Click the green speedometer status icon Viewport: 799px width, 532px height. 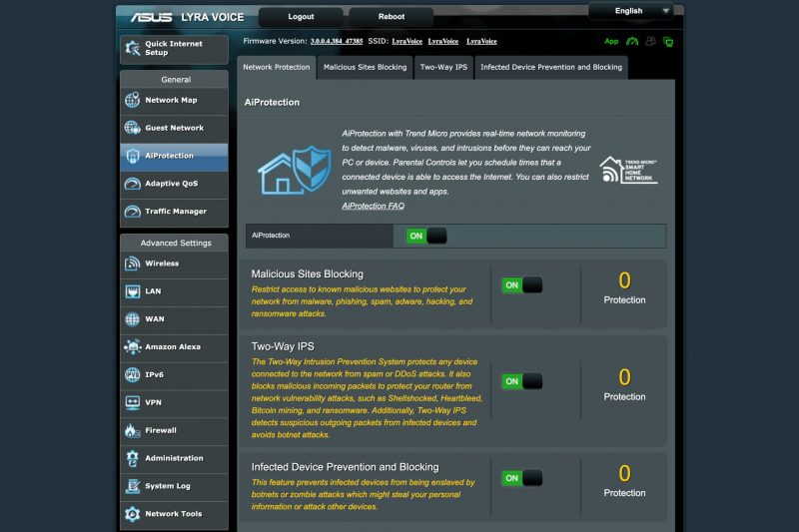[x=632, y=41]
